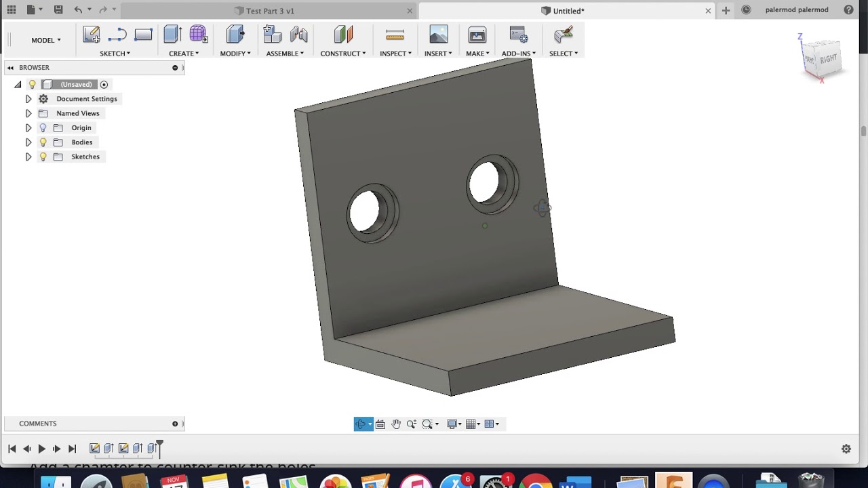The image size is (868, 488).
Task: Select the first sketch feature in timeline
Action: point(94,448)
